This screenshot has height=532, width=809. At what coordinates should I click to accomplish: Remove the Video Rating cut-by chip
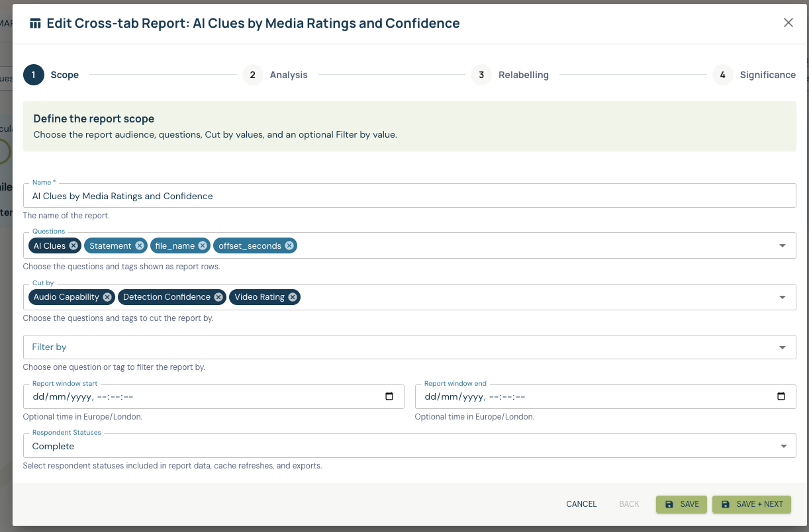click(x=293, y=297)
